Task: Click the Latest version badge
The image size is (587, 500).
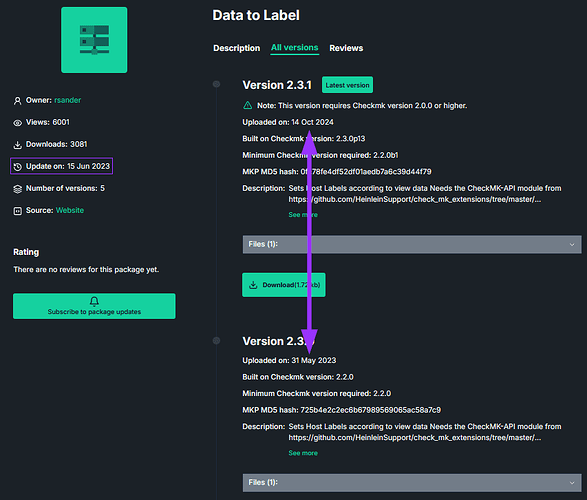Action: pos(347,85)
